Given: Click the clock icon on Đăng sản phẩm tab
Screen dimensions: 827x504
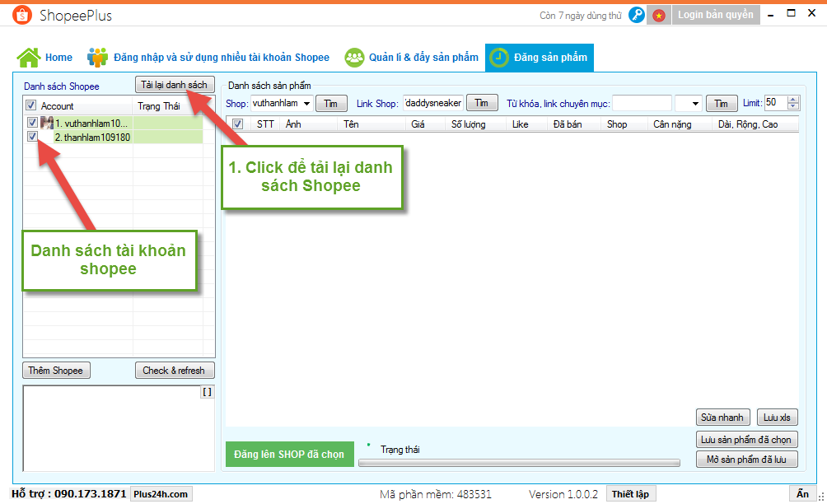Looking at the screenshot, I should click(x=499, y=58).
